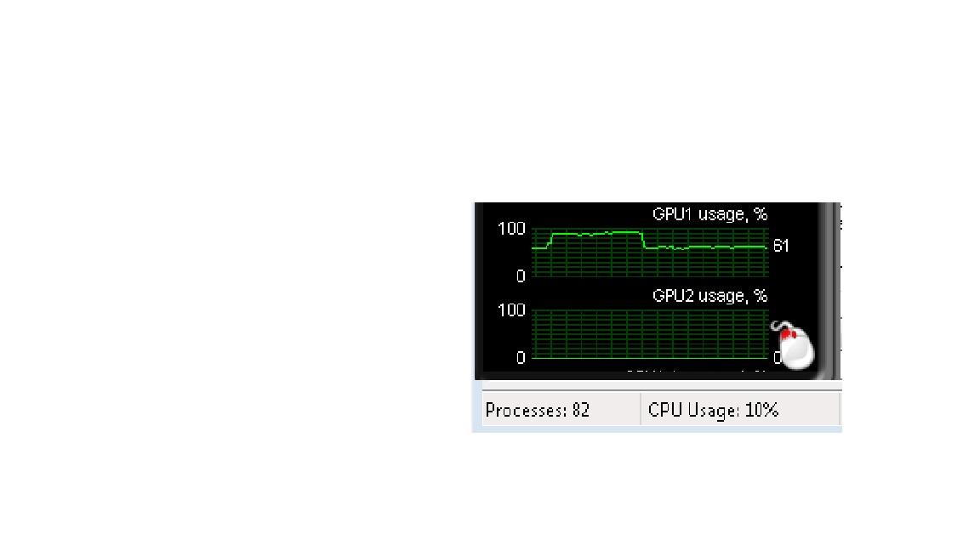Click the GPU1 usage graph
This screenshot has height=551, width=980.
click(649, 253)
